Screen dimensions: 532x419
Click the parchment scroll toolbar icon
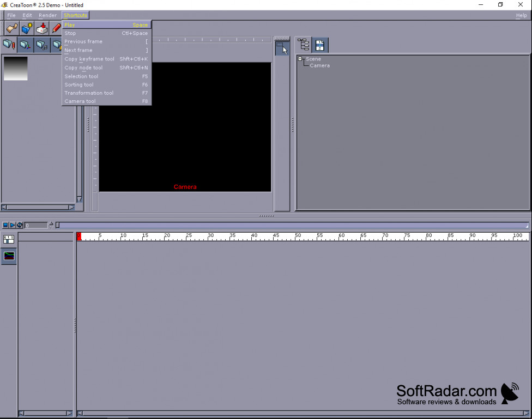(x=12, y=28)
